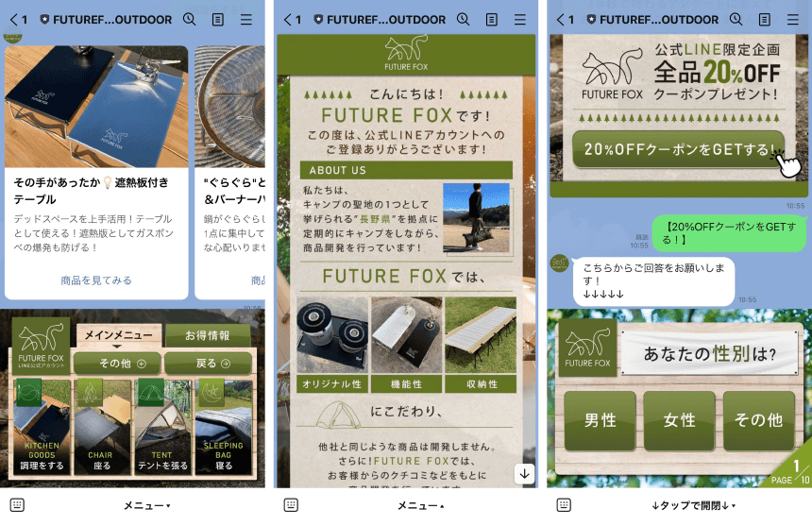Tap the back arrow on the left screen

point(14,19)
